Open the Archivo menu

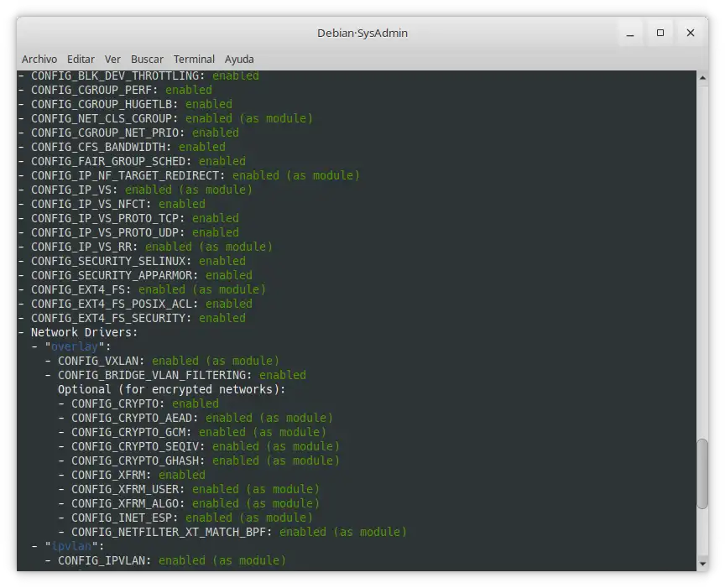point(39,60)
